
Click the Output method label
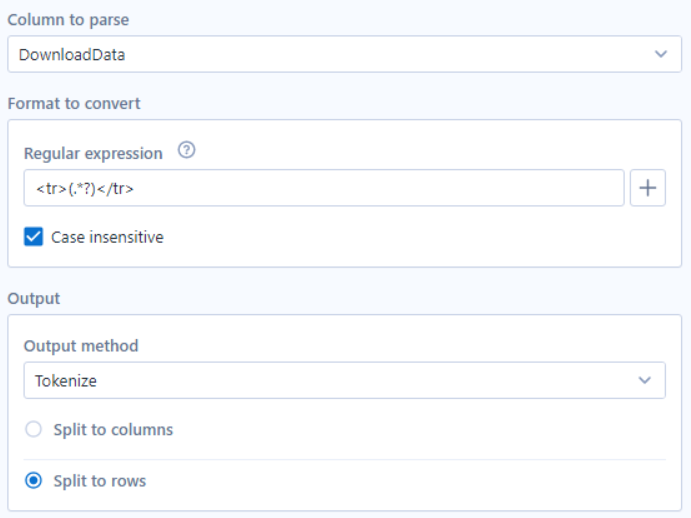(x=81, y=346)
